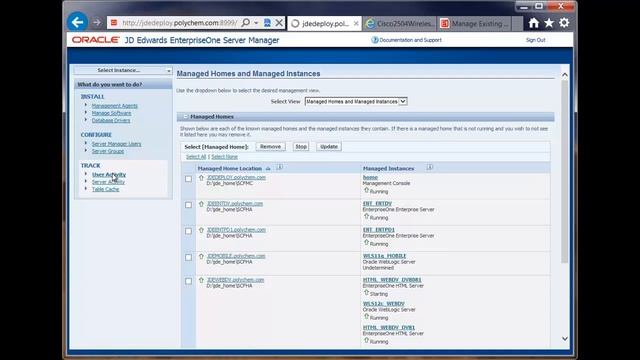Click info icon beside Managed Home Location
Viewport: 640px width, 360px height.
pos(280,167)
